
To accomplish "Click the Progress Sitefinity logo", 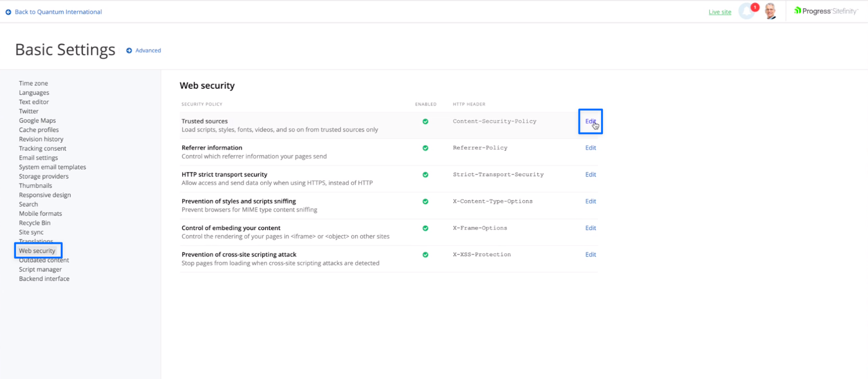I will point(826,11).
